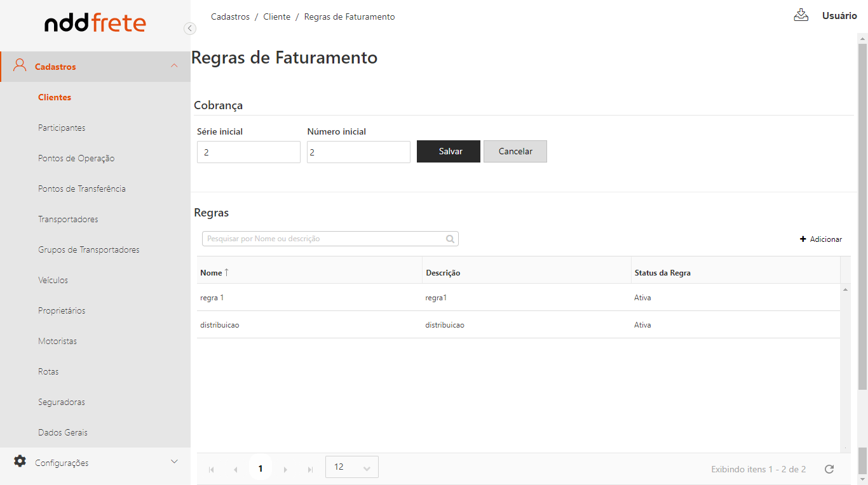
Task: Go to the first page of grid
Action: pyautogui.click(x=212, y=469)
